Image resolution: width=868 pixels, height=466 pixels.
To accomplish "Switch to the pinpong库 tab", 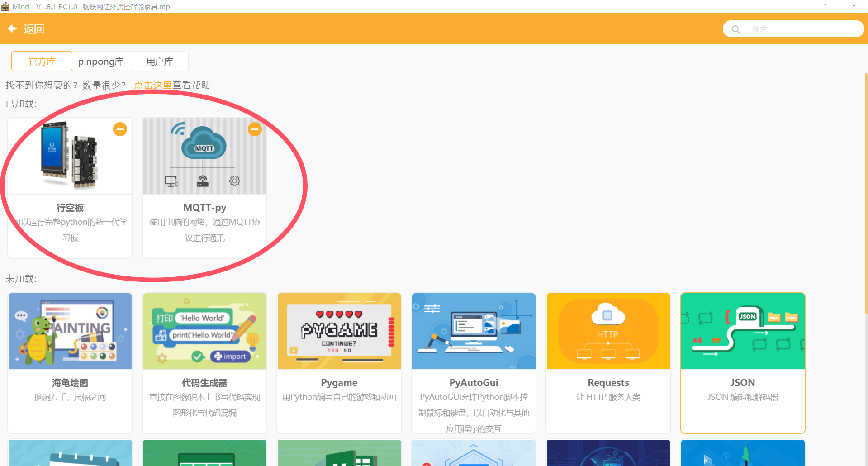I will 101,61.
